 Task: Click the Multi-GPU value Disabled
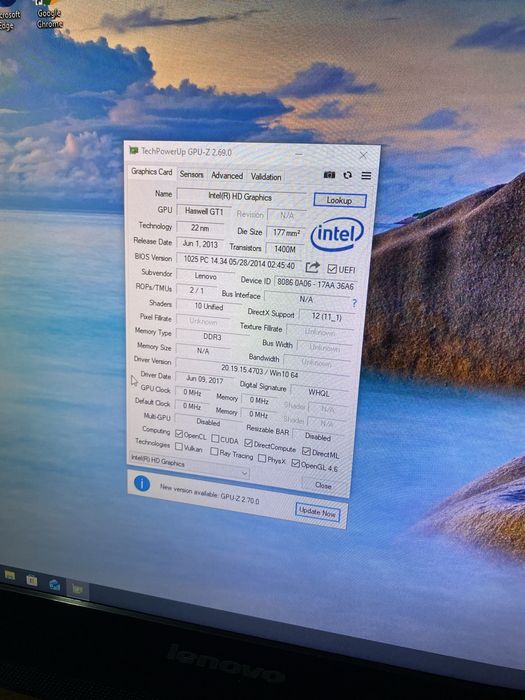coord(208,421)
